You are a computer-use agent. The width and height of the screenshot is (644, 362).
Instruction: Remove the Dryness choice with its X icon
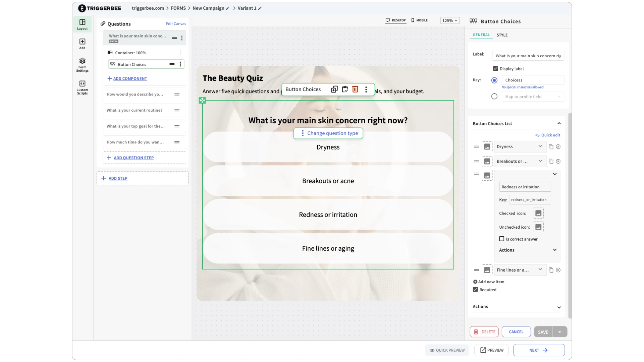[558, 147]
